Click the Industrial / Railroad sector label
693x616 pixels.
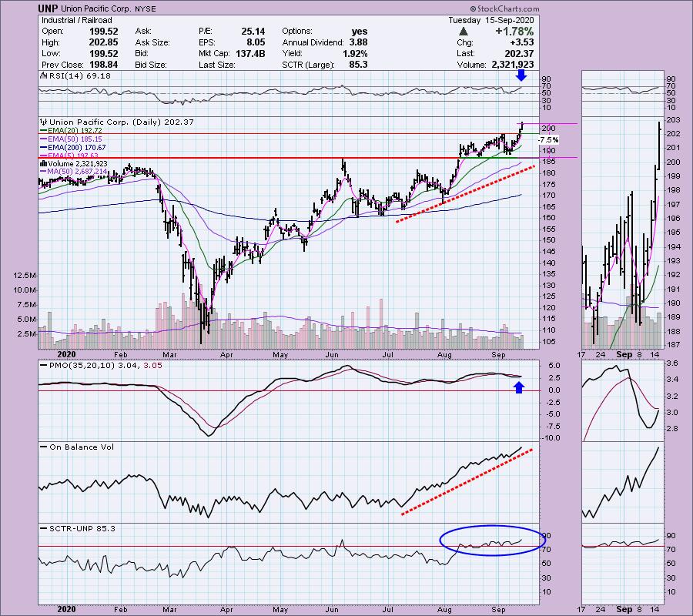click(76, 20)
